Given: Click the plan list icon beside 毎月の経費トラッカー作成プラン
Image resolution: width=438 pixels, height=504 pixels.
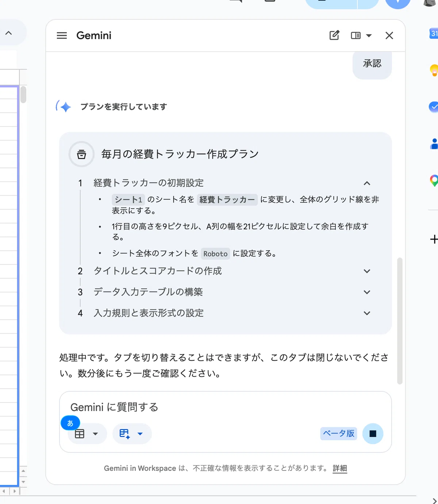Looking at the screenshot, I should (82, 154).
